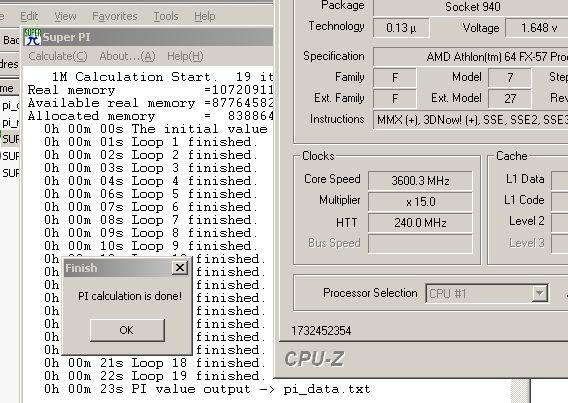Click the Ext. Model value 27 field
Viewport: 568px width, 403px height.
coord(510,98)
